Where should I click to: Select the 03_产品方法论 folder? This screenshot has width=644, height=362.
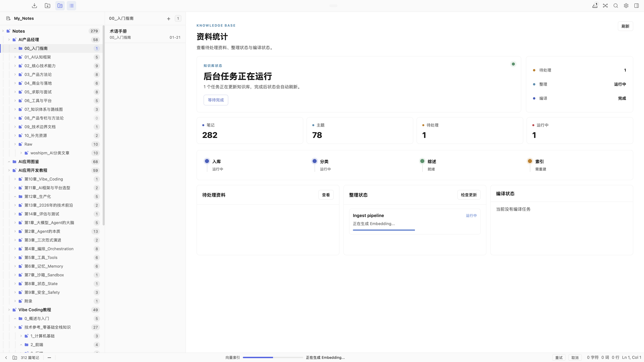click(x=51, y=74)
